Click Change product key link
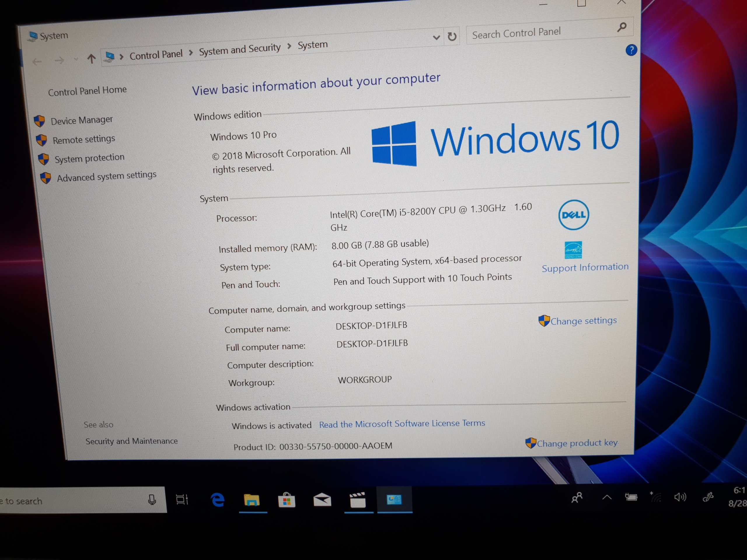 coord(577,443)
